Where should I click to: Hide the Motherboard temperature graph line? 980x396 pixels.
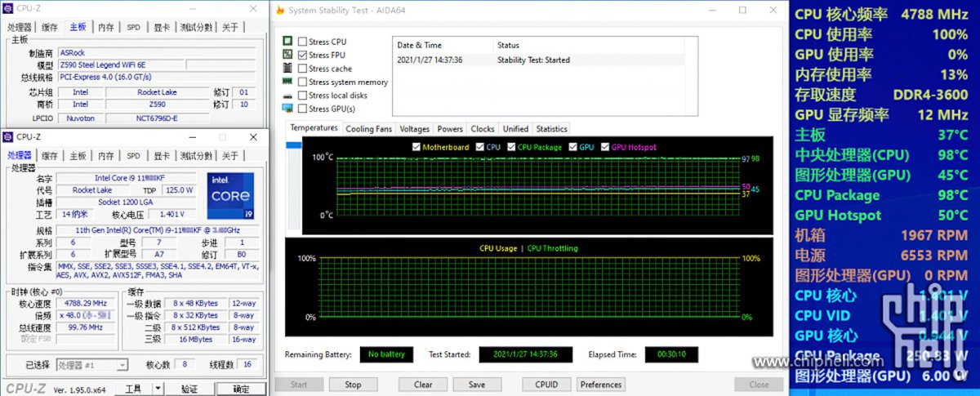tap(416, 147)
